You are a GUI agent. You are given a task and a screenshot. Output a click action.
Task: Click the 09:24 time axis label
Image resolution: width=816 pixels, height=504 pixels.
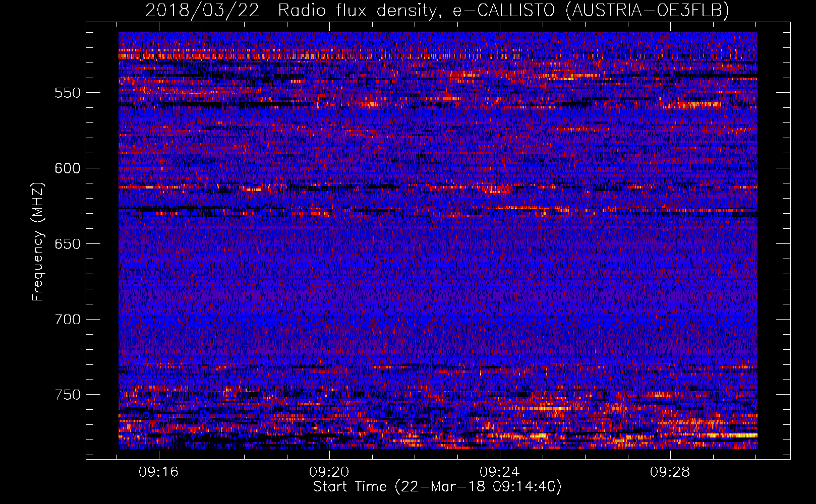point(499,472)
